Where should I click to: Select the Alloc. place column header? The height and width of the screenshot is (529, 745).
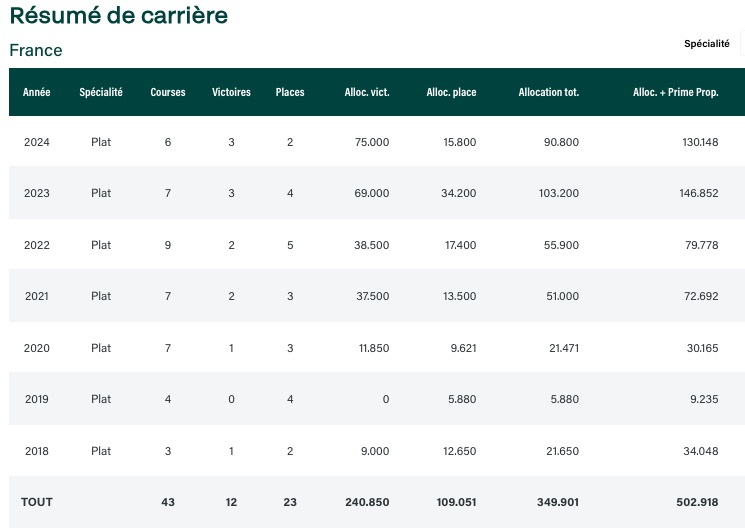tap(451, 92)
